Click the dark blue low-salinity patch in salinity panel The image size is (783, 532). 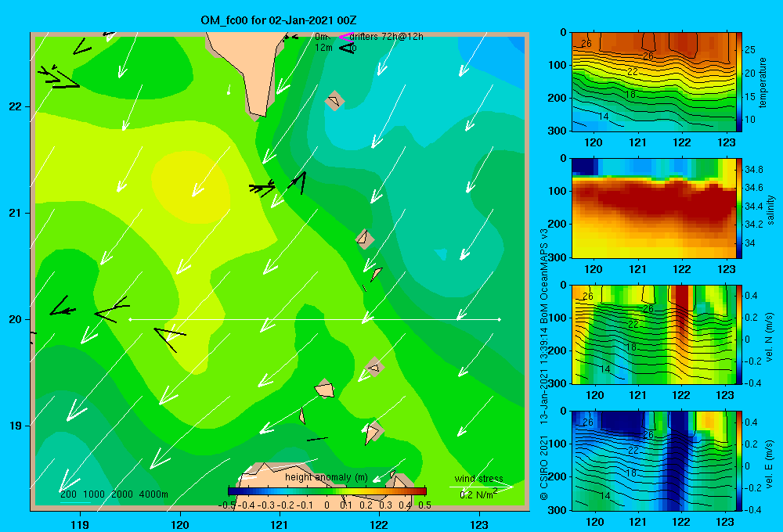(x=584, y=167)
